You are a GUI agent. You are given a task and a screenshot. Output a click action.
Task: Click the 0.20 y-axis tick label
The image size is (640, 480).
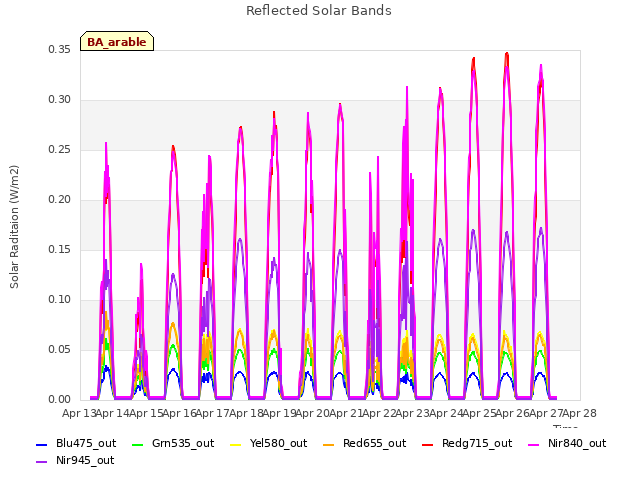(60, 200)
